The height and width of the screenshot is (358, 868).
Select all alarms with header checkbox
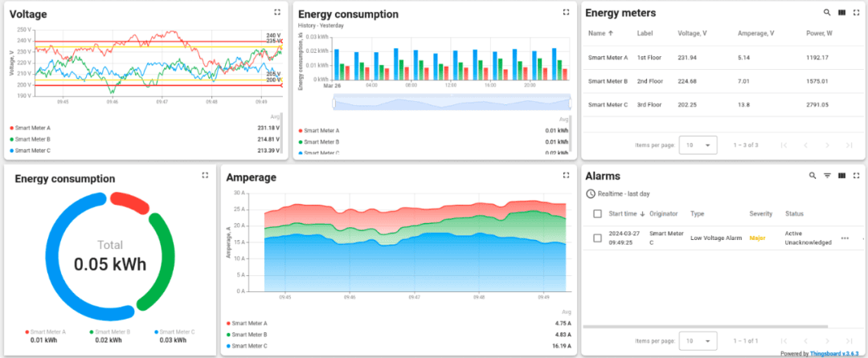click(597, 214)
